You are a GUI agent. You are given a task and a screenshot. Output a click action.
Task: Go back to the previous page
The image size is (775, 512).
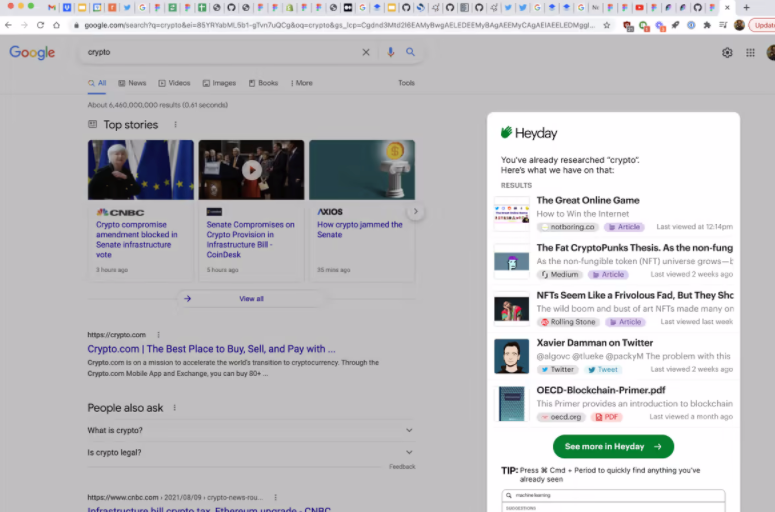coord(8,25)
